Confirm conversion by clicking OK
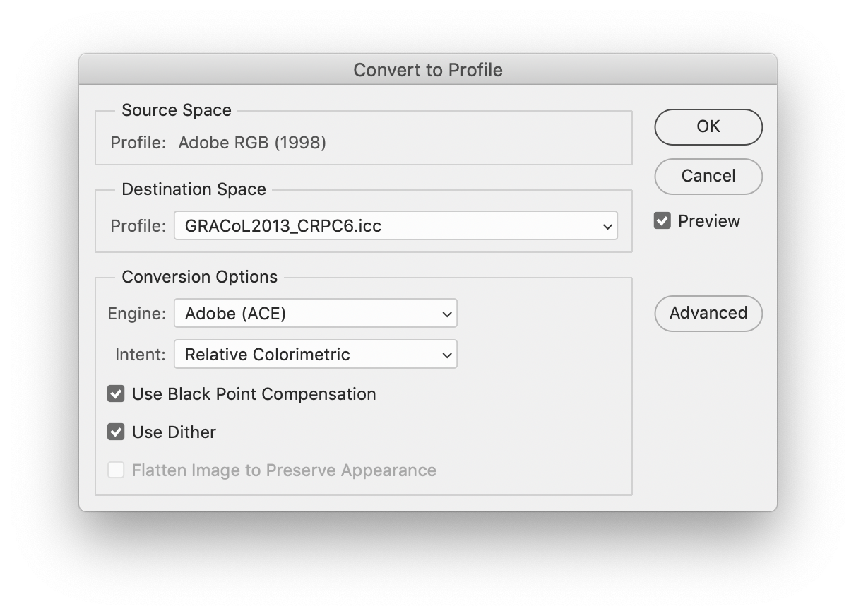856x616 pixels. point(708,126)
